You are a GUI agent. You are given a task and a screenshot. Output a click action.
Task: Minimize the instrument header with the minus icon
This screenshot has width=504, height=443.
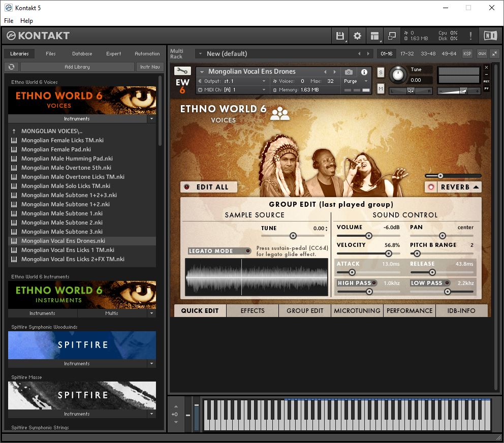coord(486,74)
